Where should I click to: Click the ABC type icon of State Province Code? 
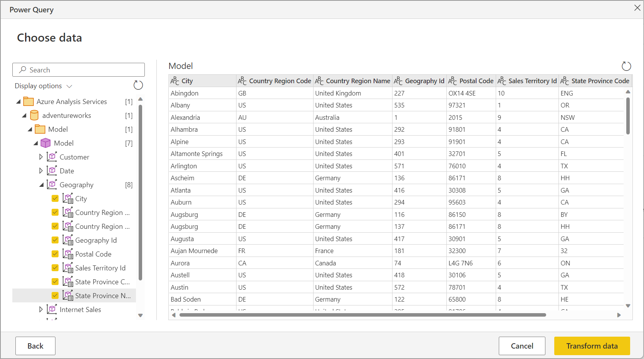click(565, 81)
